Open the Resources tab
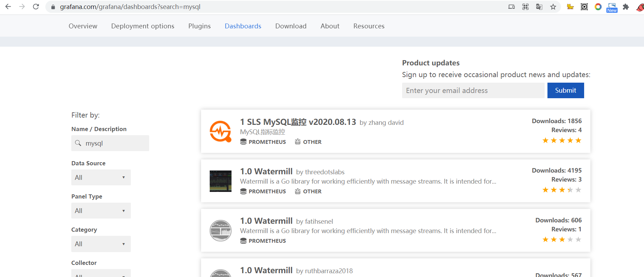The width and height of the screenshot is (644, 277). coord(369,26)
